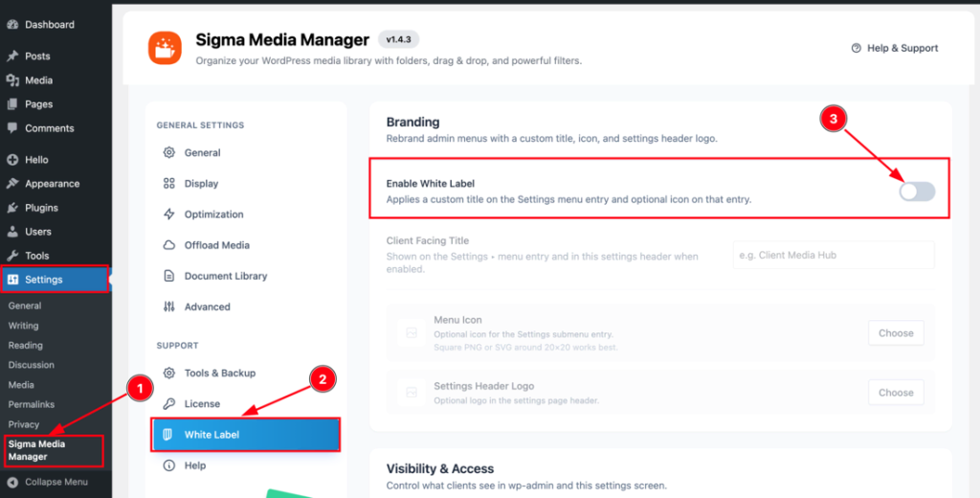The width and height of the screenshot is (980, 498).
Task: Open Help & Support link
Action: [x=895, y=48]
